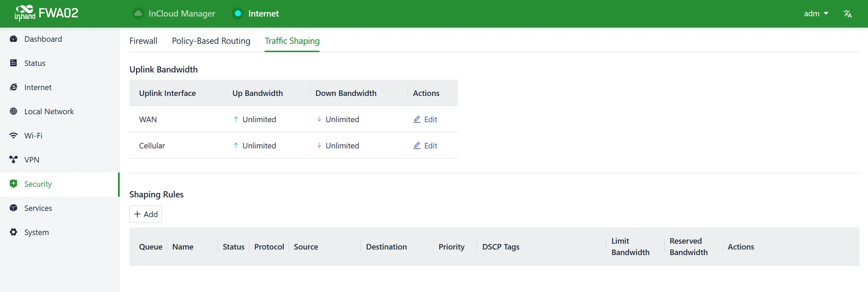Click the System gear icon
Screen dimensions: 868x292
13,232
